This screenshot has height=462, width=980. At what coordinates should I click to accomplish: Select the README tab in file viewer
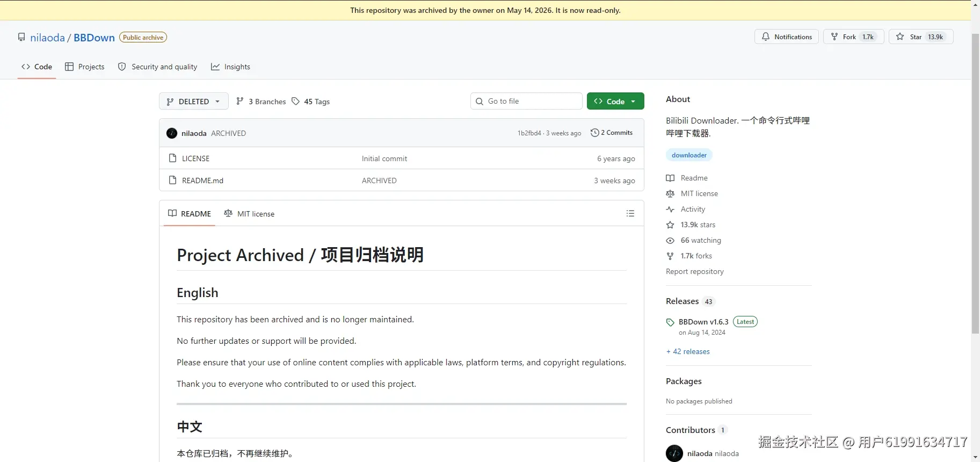point(190,213)
